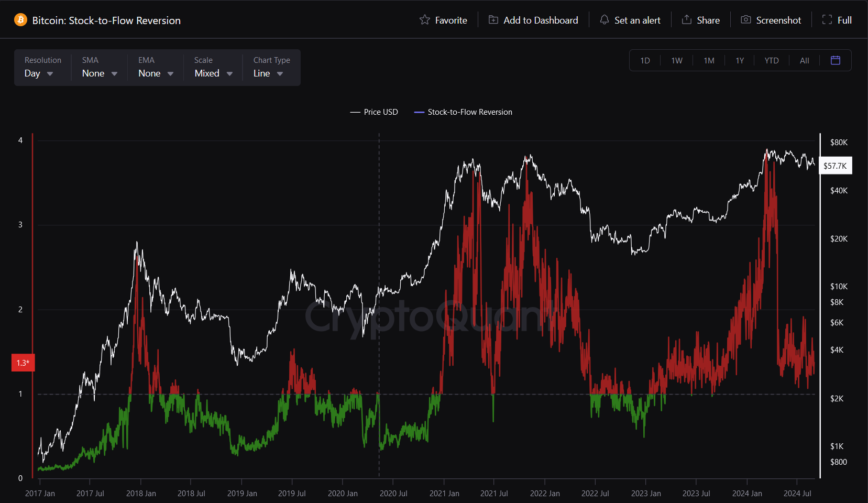Toggle the Price USD series visibility
The image size is (868, 503).
[374, 112]
